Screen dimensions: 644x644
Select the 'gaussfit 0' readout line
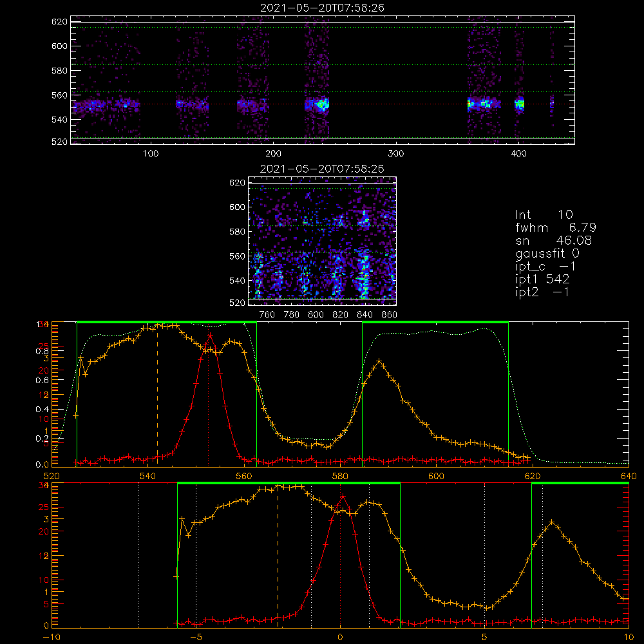tap(547, 253)
